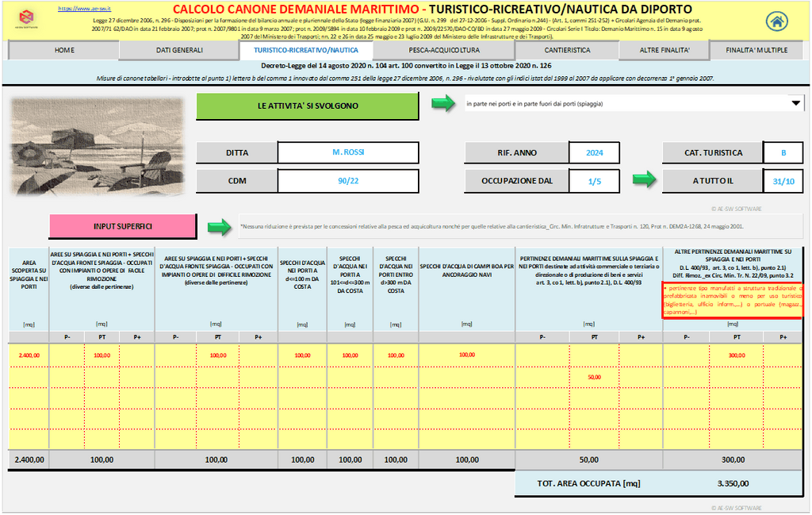Click green arrow next to LE ATTIVITA' SI SVOLGONO
This screenshot has width=812, height=515.
pyautogui.click(x=442, y=103)
